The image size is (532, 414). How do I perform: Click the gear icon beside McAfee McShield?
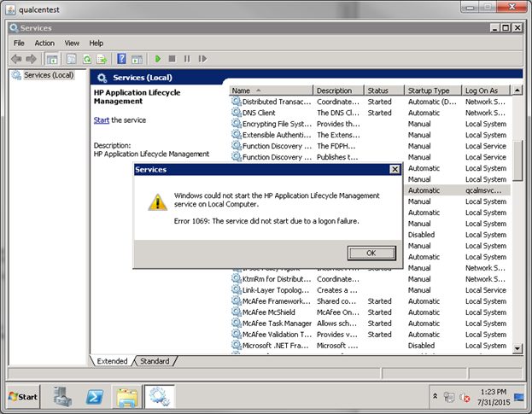[237, 312]
